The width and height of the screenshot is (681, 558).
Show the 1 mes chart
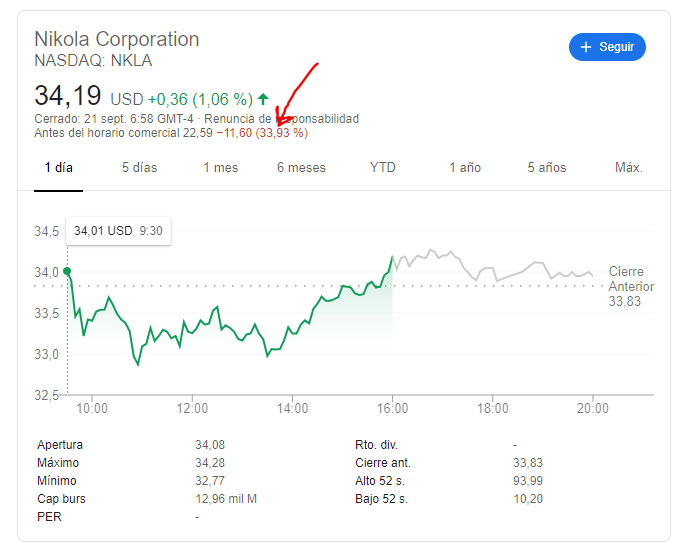(220, 168)
